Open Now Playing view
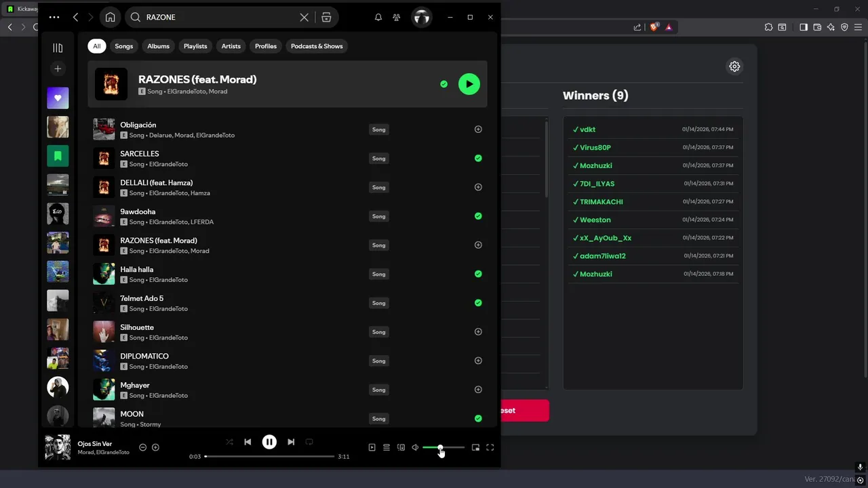The width and height of the screenshot is (868, 488). [372, 447]
